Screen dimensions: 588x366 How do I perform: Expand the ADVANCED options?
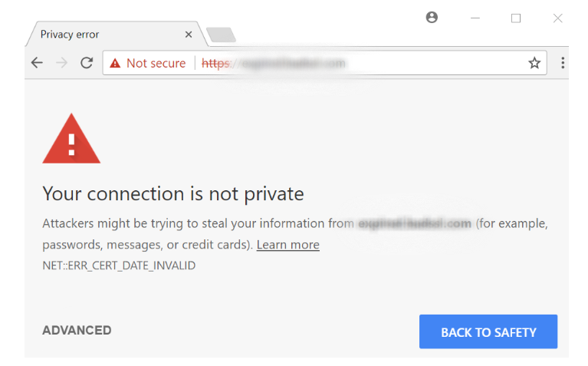(x=77, y=331)
